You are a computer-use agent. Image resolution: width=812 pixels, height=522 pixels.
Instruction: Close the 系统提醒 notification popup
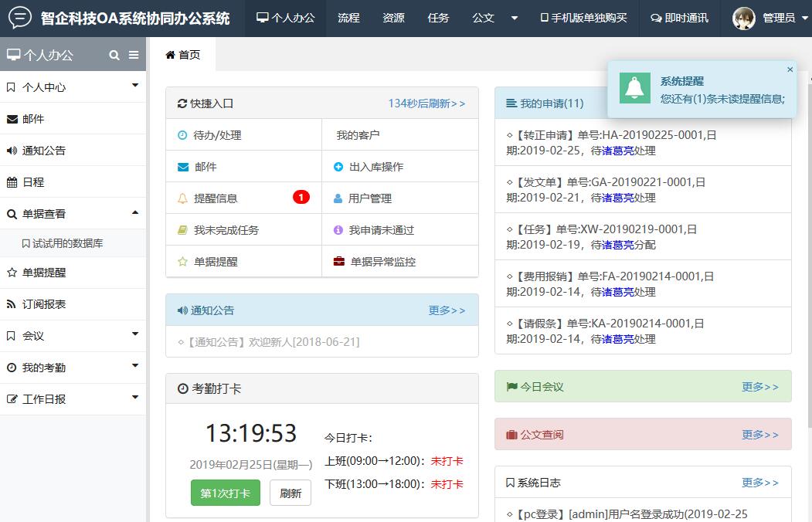(x=790, y=69)
